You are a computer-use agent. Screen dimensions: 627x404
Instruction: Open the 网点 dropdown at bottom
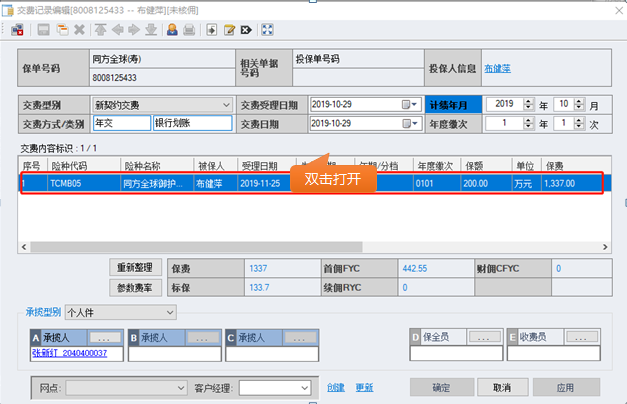[180, 387]
